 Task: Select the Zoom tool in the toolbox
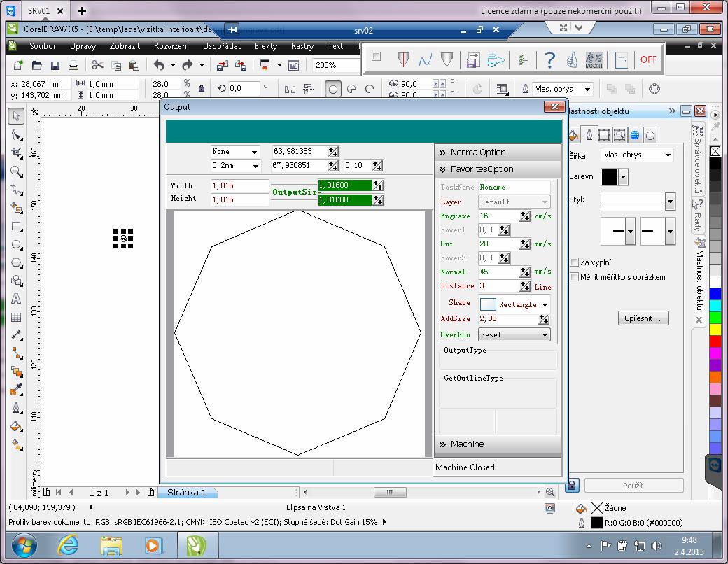17,171
